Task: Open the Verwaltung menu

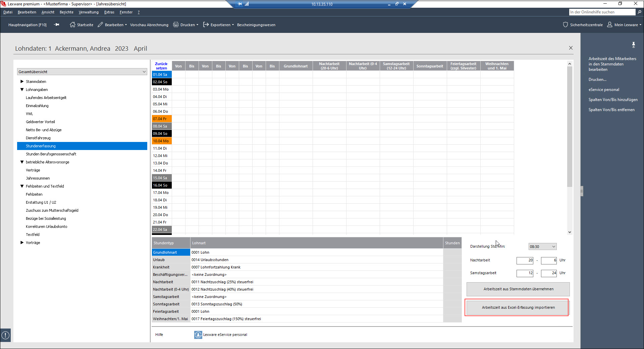Action: 89,12
